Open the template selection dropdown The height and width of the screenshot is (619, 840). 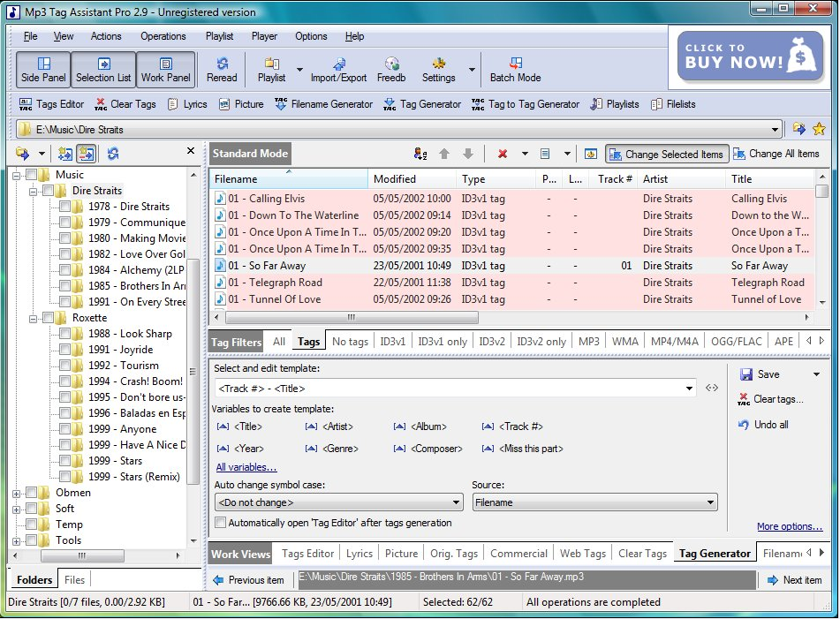[690, 389]
